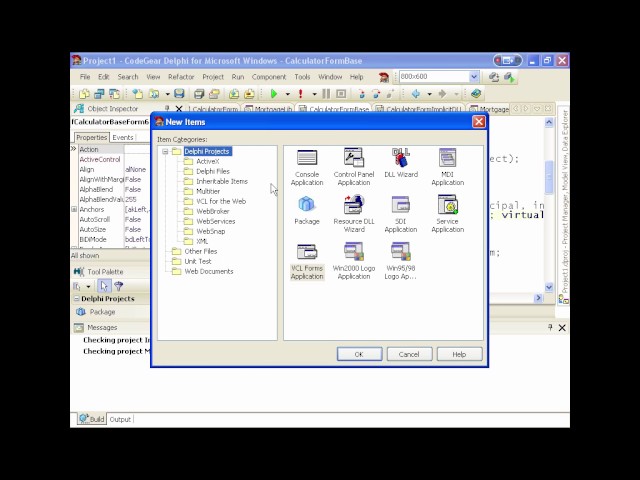Choose the DLL Wizard item
The image size is (640, 480).
(401, 163)
